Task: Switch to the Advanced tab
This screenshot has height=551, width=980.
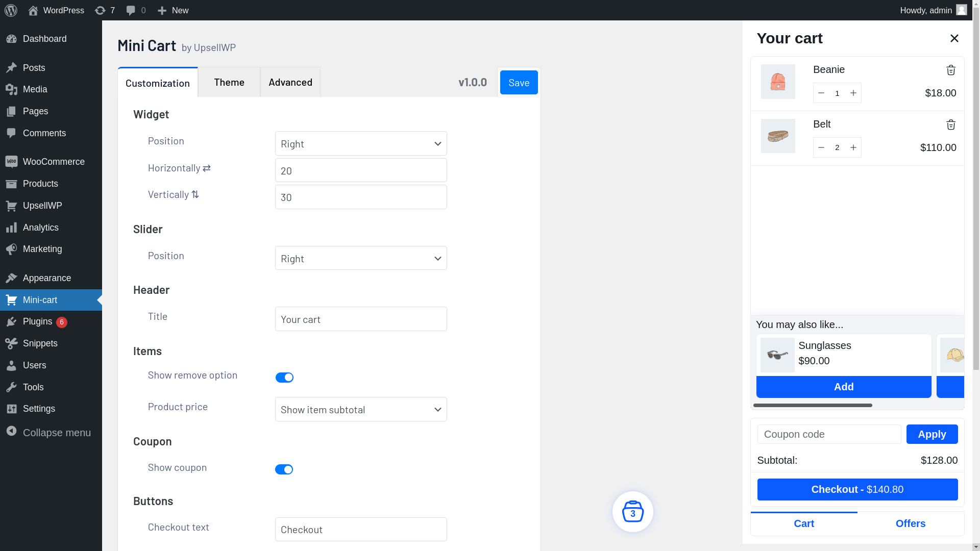Action: click(x=290, y=82)
